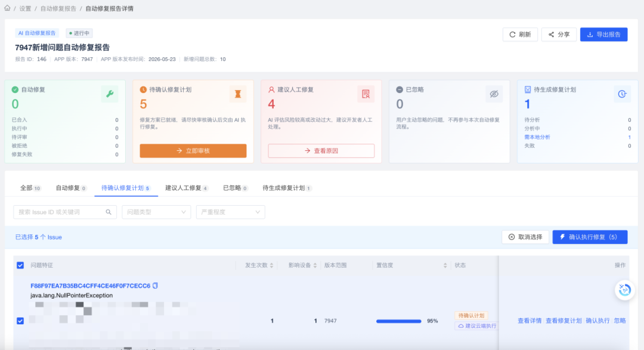Open the 问题类型 dropdown

pyautogui.click(x=156, y=212)
